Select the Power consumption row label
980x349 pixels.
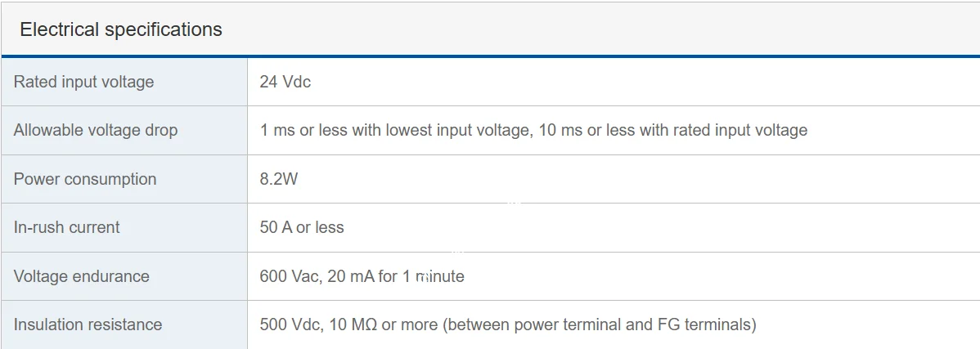coord(85,179)
